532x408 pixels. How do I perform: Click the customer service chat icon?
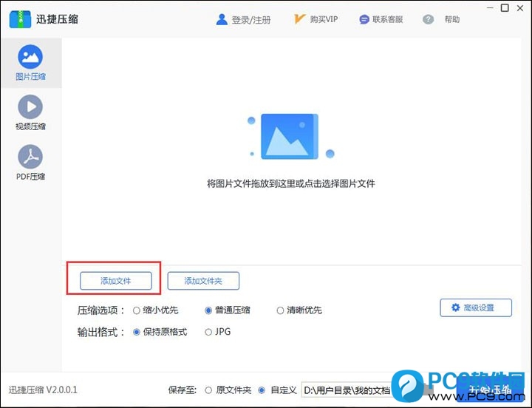pyautogui.click(x=364, y=19)
